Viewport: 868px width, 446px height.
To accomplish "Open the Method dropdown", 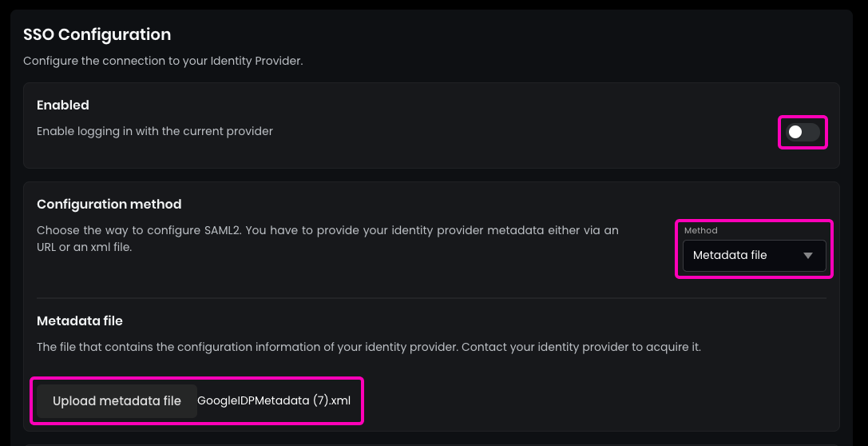I will click(x=754, y=256).
